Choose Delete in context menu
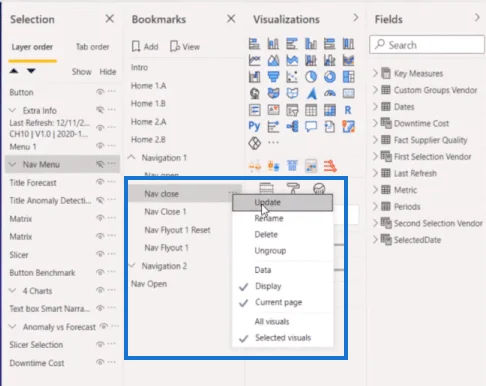 coord(282,234)
